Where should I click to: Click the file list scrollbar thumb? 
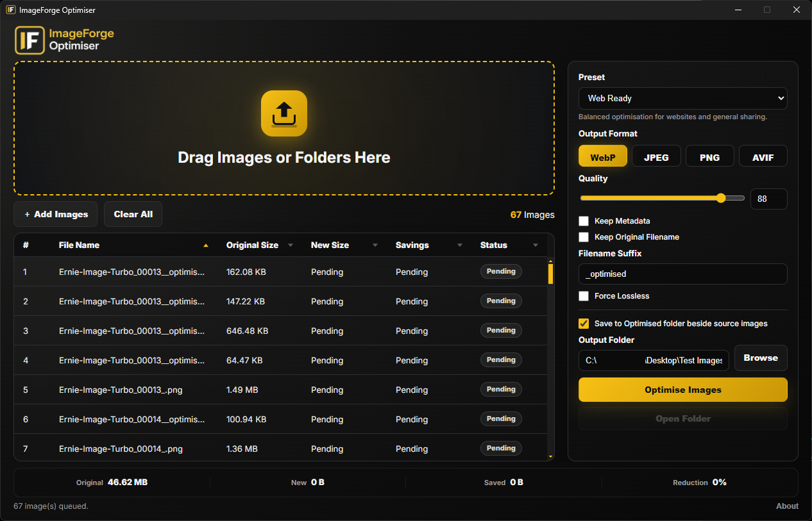click(x=550, y=274)
